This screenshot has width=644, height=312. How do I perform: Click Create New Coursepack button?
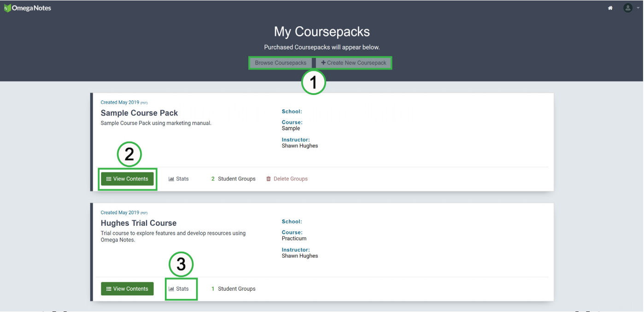(354, 63)
